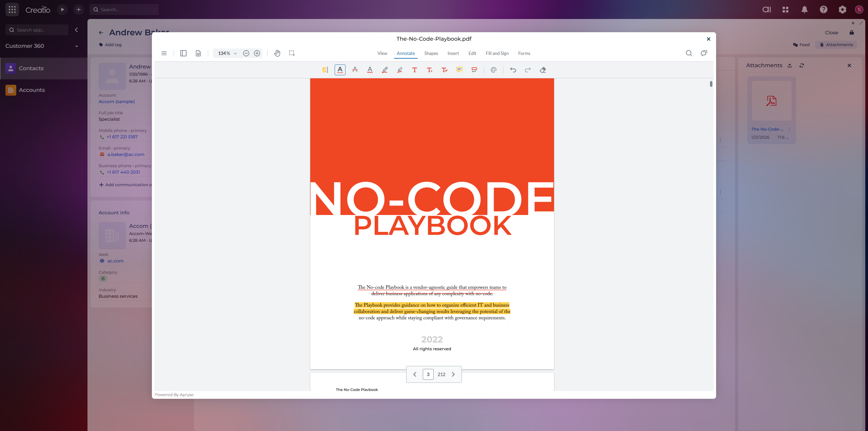Select the pan hand tool
This screenshot has width=868, height=431.
[277, 53]
